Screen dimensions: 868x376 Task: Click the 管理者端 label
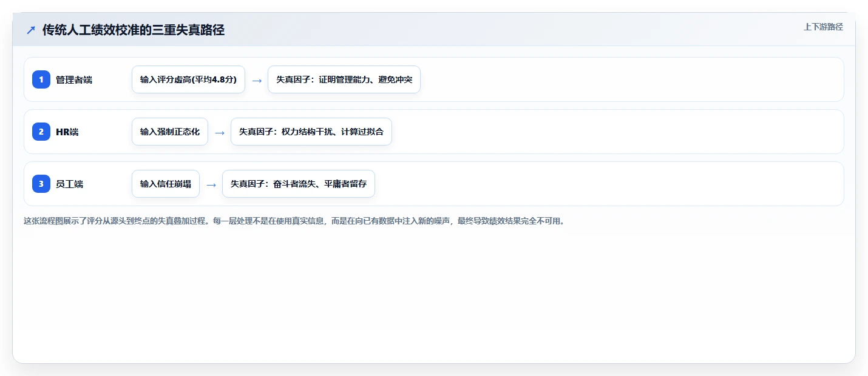pos(74,79)
